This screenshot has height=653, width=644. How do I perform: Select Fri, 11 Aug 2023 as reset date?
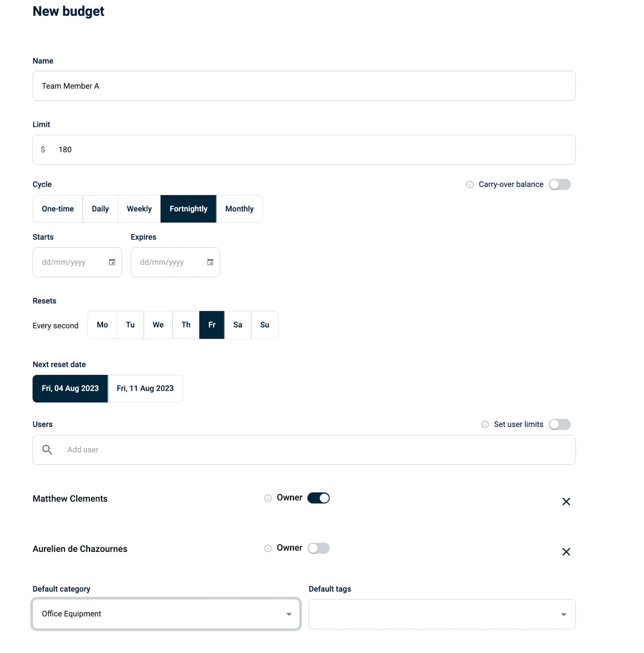(x=145, y=388)
